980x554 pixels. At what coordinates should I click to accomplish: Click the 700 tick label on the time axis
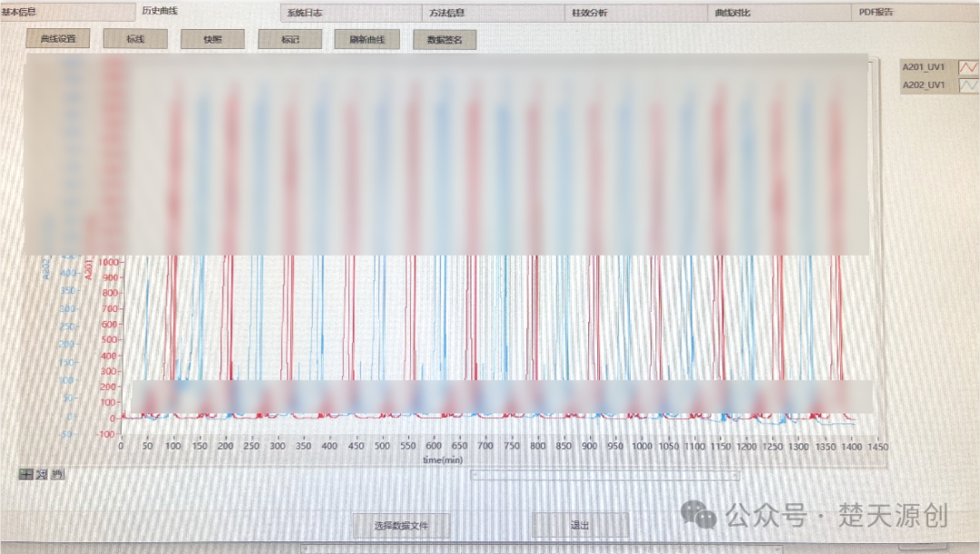pos(485,446)
